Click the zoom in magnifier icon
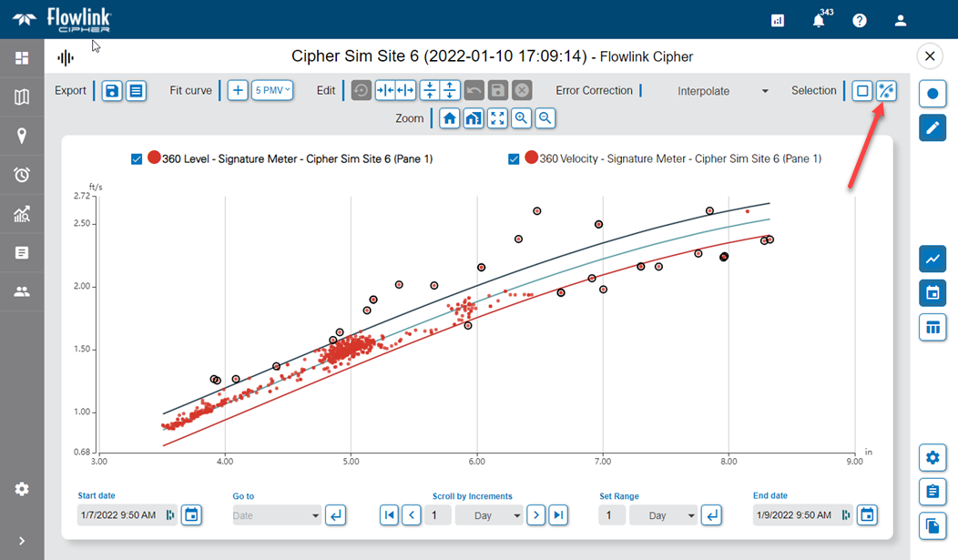Image resolution: width=958 pixels, height=560 pixels. click(521, 118)
